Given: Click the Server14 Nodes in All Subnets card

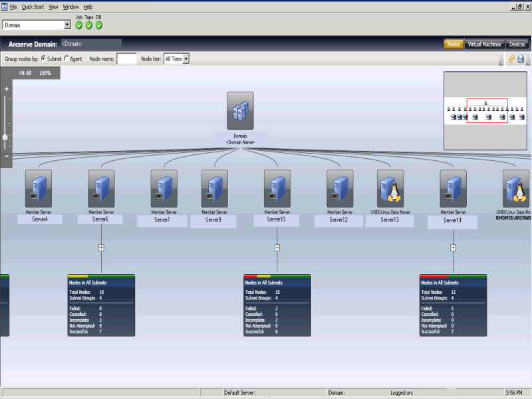Looking at the screenshot, I should [453, 305].
